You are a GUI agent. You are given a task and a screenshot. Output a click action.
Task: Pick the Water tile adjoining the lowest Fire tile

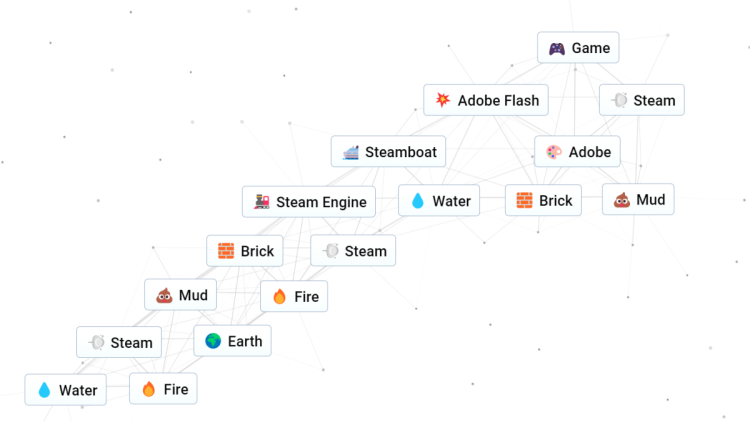66,390
